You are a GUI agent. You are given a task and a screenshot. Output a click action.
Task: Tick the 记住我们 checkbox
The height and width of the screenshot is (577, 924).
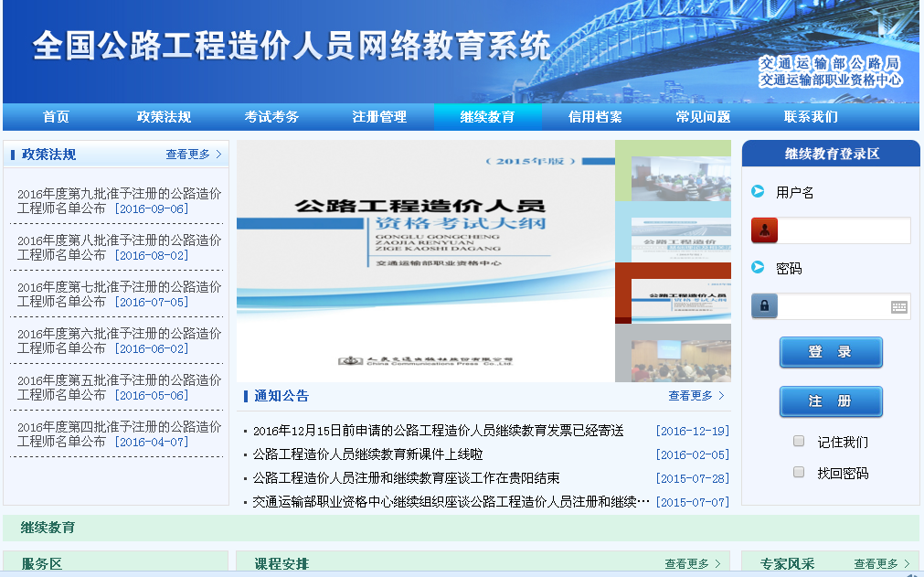click(799, 441)
